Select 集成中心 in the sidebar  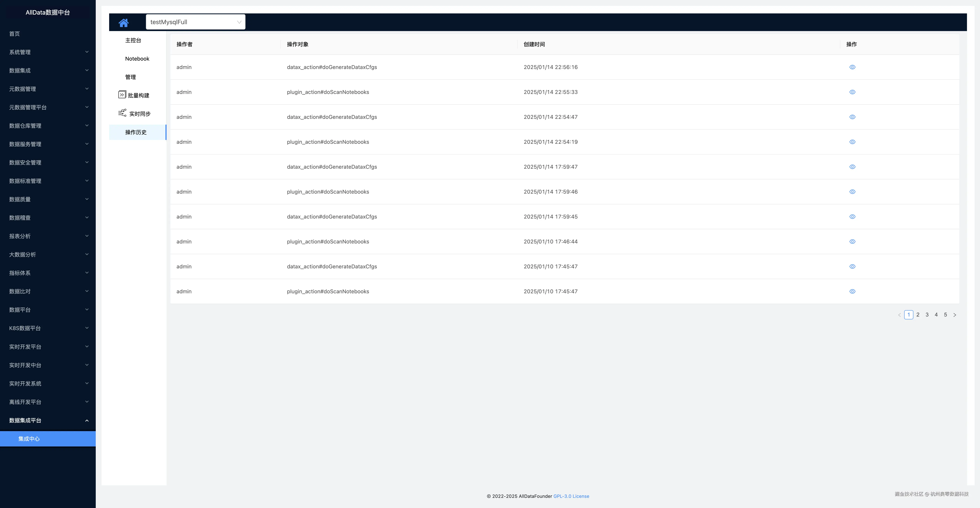[x=29, y=439]
